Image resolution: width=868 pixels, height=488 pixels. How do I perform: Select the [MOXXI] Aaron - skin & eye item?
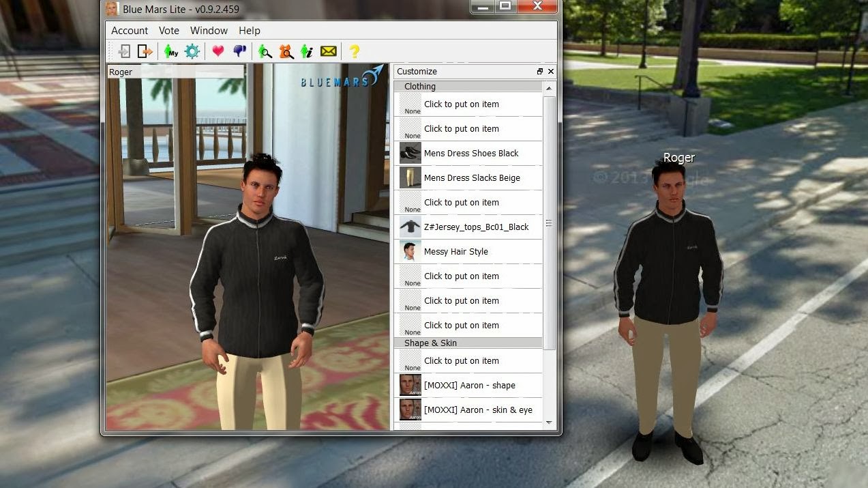[468, 410]
